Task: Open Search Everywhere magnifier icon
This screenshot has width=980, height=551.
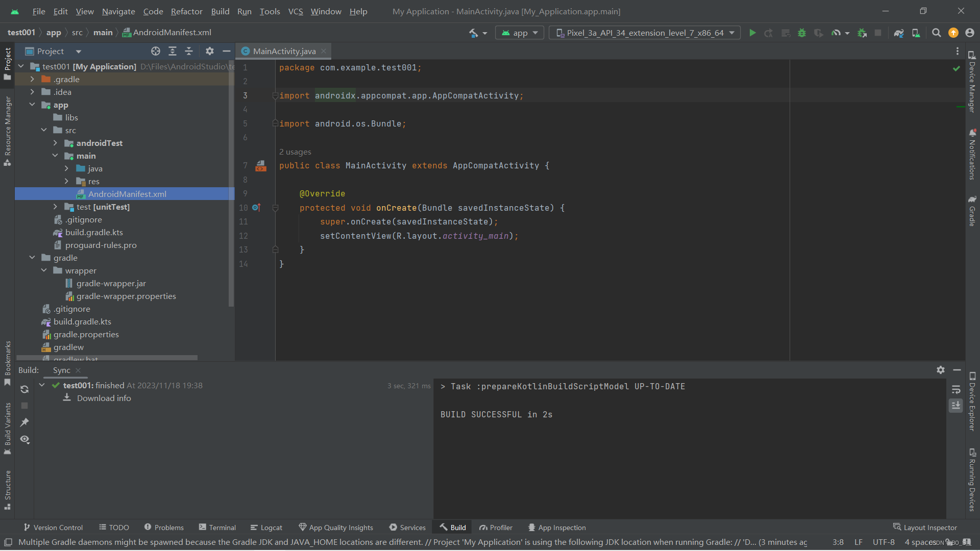Action: (x=936, y=33)
